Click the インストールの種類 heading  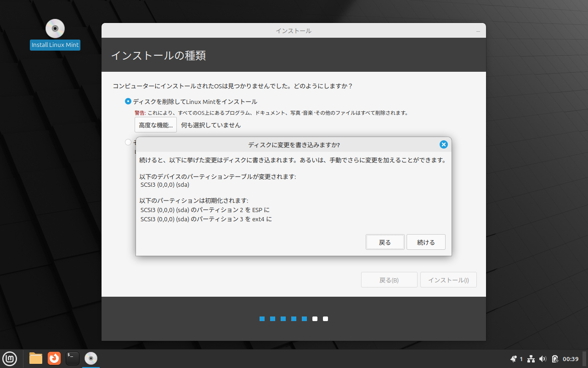(x=158, y=56)
